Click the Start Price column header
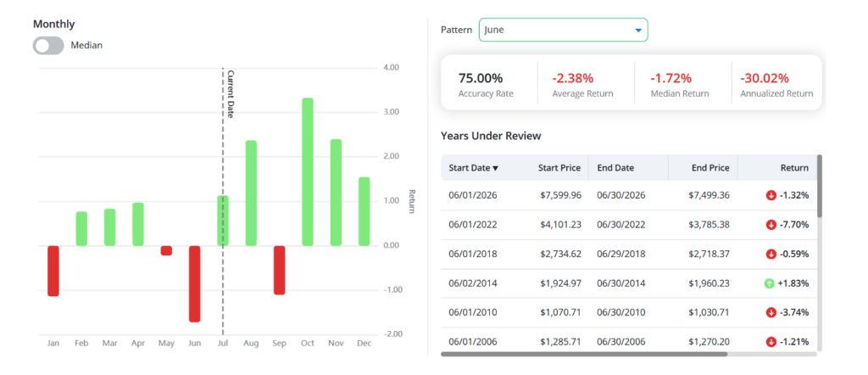Image resolution: width=868 pixels, height=375 pixels. (559, 168)
